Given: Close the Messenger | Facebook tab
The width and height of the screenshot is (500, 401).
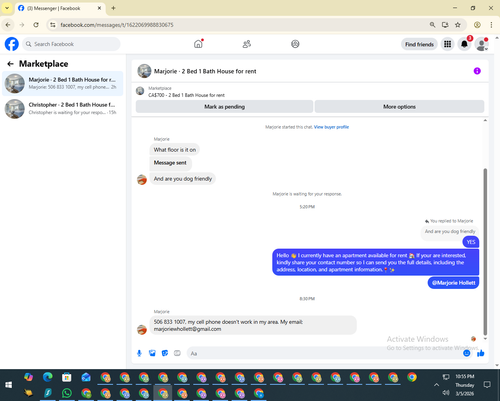Looking at the screenshot, I should point(99,8).
